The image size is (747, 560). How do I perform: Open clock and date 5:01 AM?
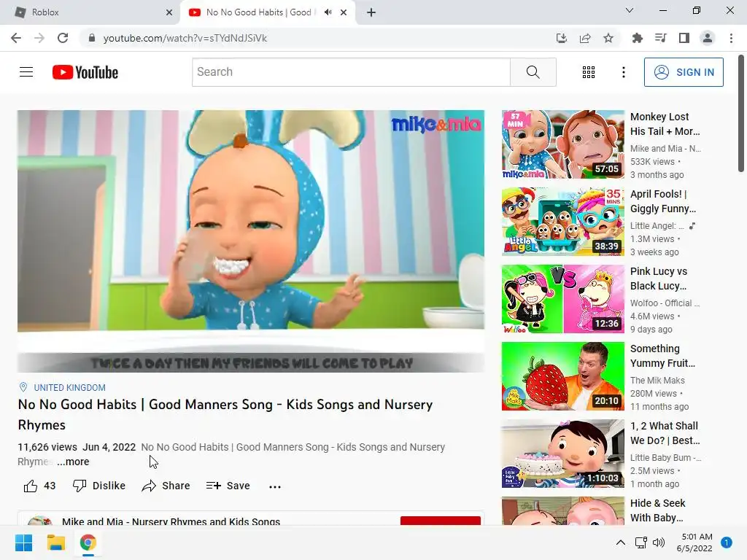pos(694,542)
